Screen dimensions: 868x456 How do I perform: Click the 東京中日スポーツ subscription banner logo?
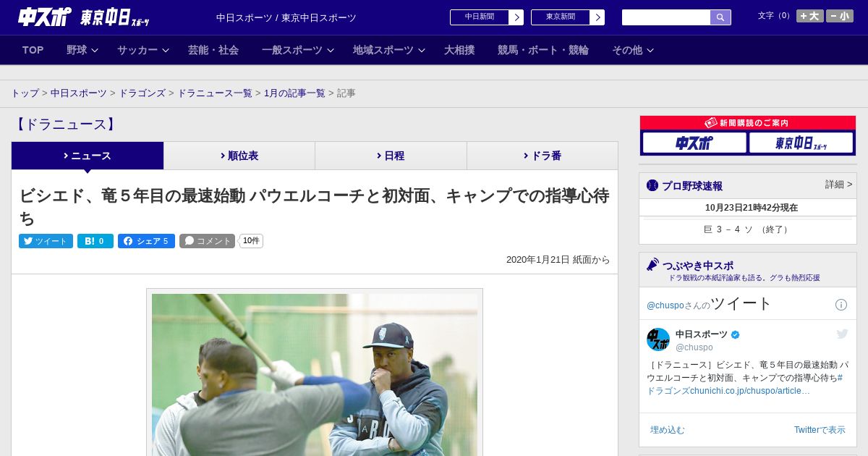[x=801, y=143]
